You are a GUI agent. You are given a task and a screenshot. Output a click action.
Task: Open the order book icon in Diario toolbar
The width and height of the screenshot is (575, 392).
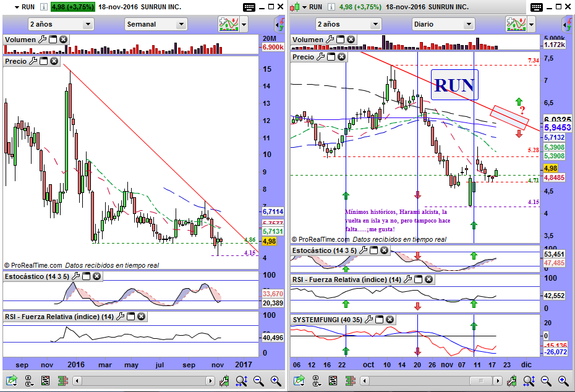[x=351, y=381]
